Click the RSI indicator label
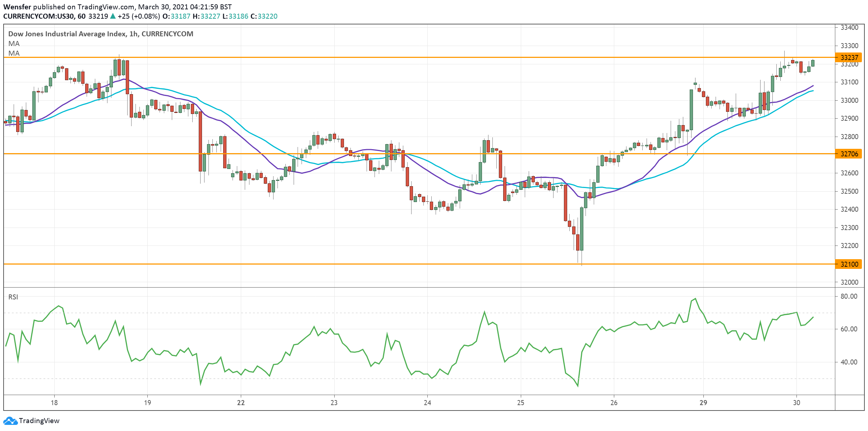The height and width of the screenshot is (431, 868). (x=13, y=297)
